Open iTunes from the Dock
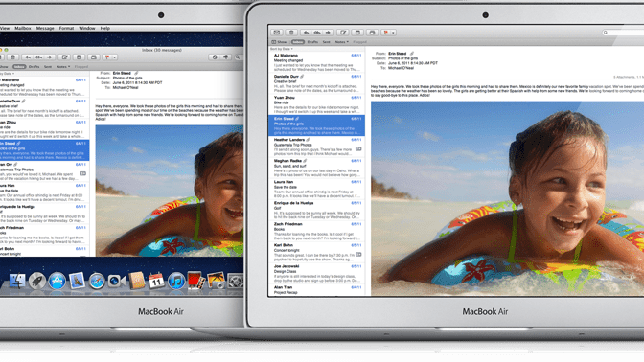 pos(176,282)
